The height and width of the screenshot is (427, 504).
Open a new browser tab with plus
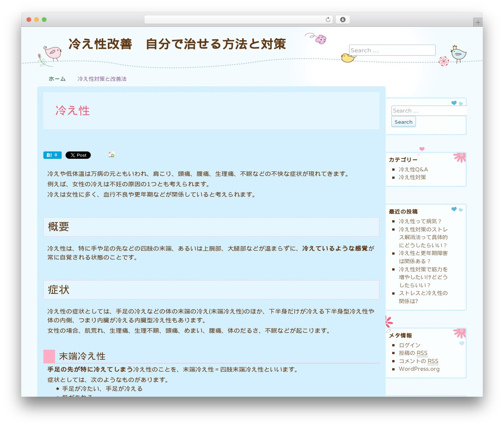[x=478, y=22]
